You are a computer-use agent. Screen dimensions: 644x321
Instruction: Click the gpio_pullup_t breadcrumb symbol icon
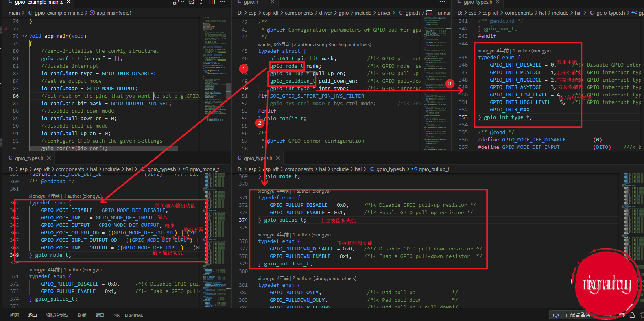(x=414, y=169)
